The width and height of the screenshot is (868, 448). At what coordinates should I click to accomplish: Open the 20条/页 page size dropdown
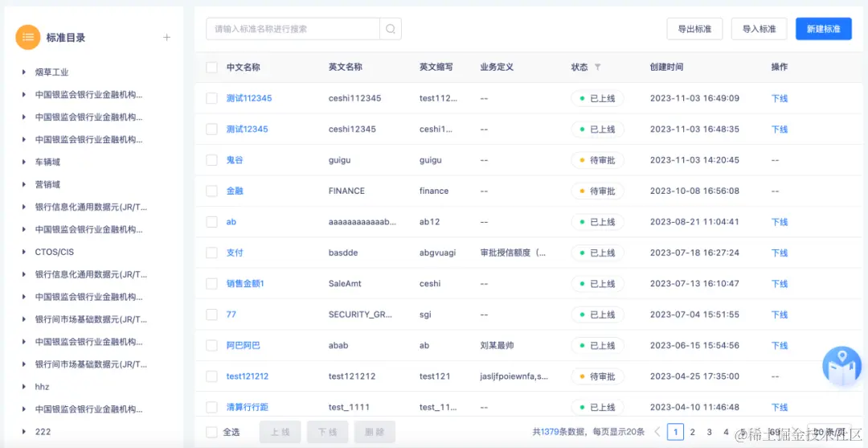pyautogui.click(x=829, y=432)
